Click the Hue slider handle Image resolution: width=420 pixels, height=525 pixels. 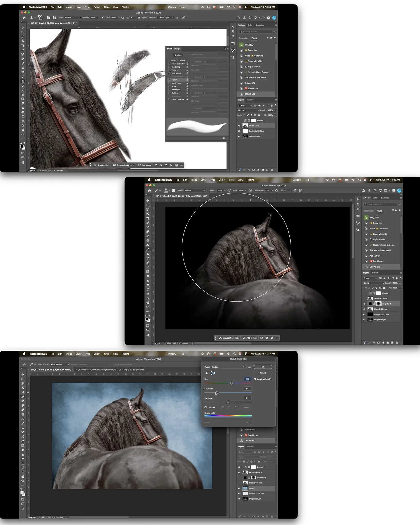coord(231,383)
